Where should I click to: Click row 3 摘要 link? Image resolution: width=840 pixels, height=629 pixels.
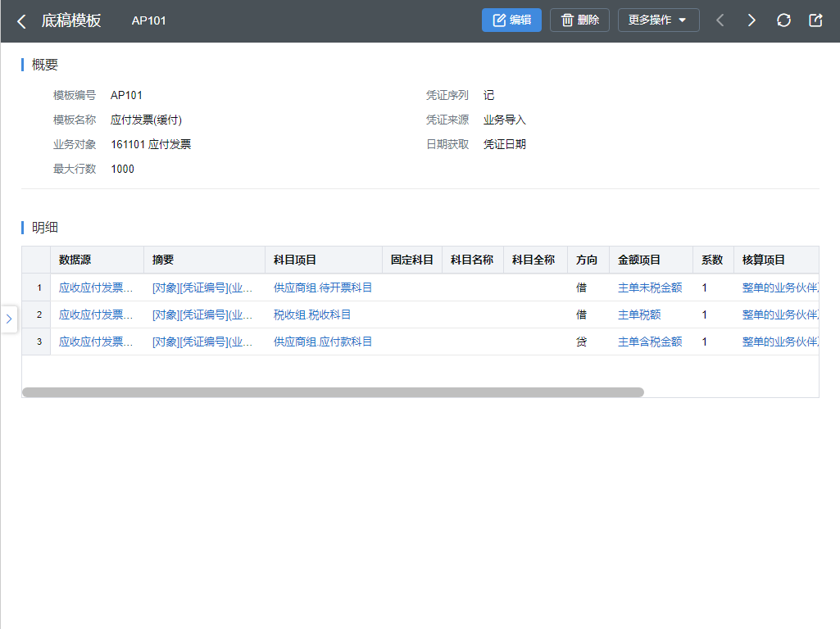click(x=202, y=342)
